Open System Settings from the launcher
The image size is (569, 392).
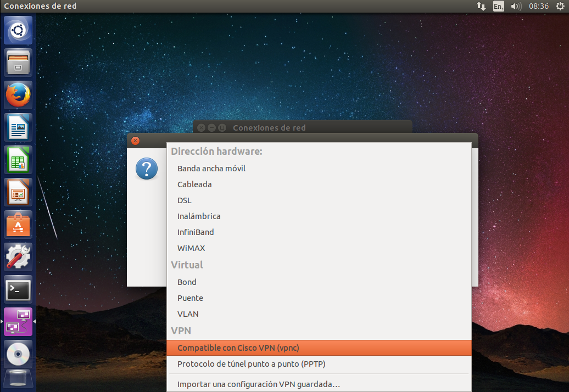[x=18, y=257]
